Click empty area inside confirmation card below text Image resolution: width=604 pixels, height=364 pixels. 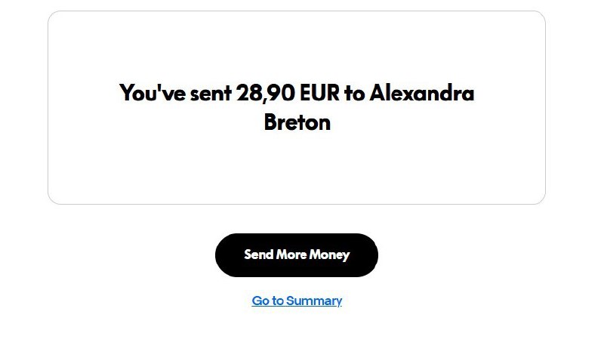297,170
